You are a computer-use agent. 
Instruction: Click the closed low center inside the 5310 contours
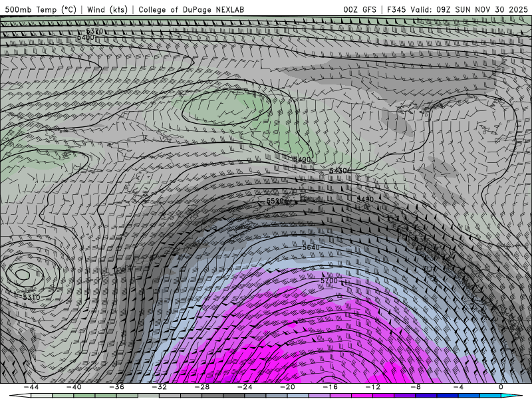click(23, 275)
